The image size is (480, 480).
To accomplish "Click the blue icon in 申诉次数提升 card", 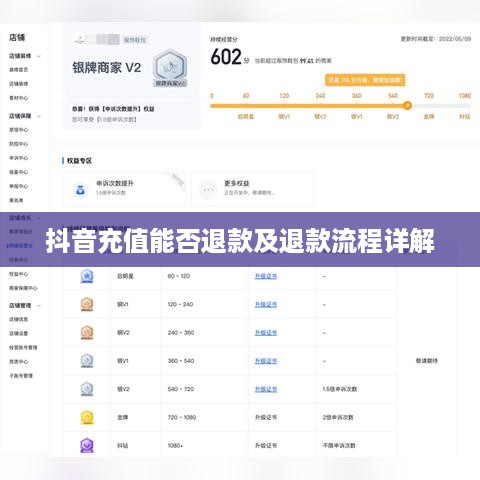I will click(x=80, y=190).
